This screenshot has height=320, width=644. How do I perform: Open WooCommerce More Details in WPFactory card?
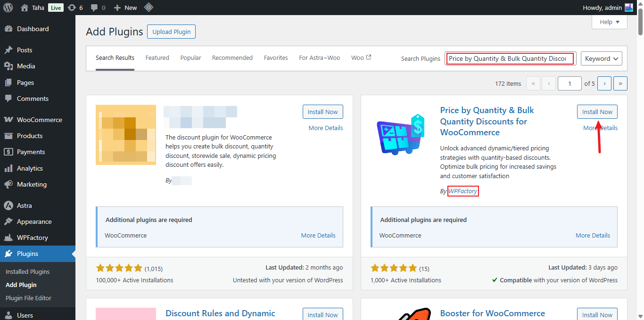coord(593,235)
